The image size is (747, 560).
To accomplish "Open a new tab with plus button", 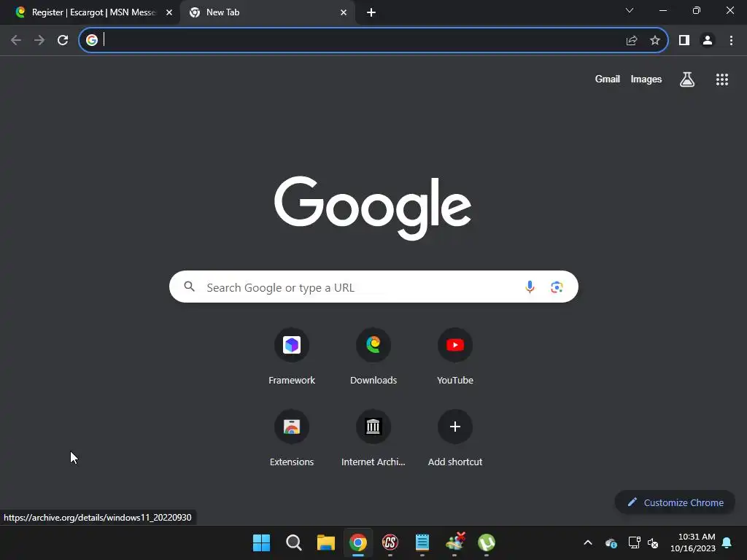I will pyautogui.click(x=371, y=13).
